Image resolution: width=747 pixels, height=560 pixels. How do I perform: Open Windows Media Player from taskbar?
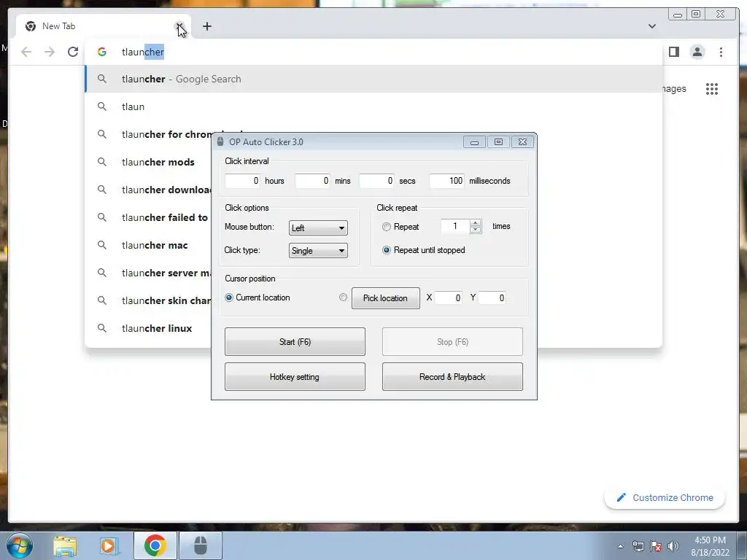point(109,545)
